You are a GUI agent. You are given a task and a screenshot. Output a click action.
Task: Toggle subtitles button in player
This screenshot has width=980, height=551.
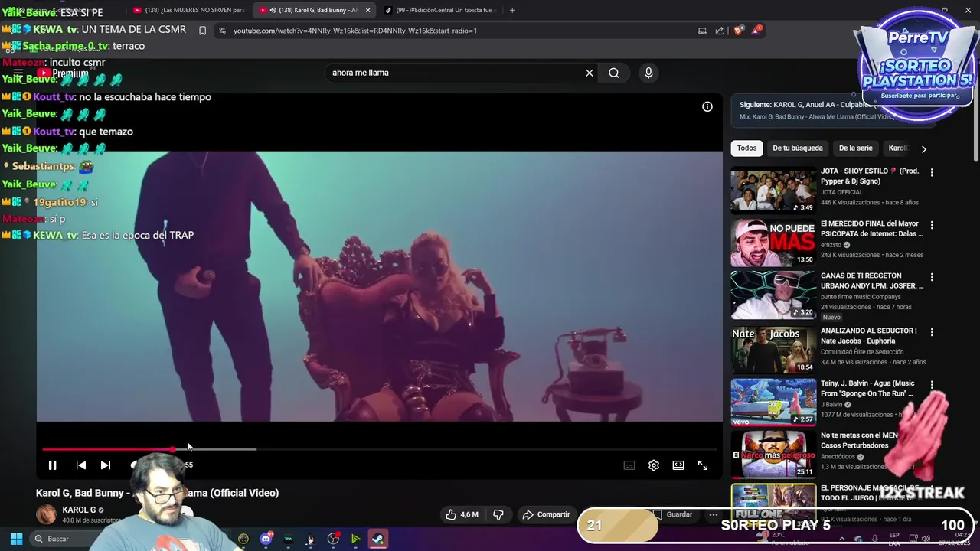[629, 465]
